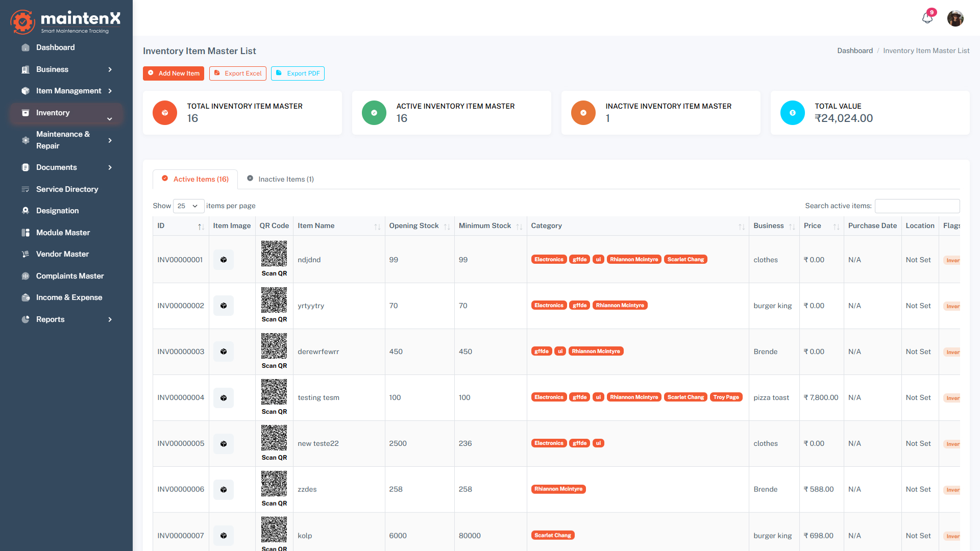Click the item image icon for INV00000001
The height and width of the screenshot is (551, 980).
click(x=223, y=259)
